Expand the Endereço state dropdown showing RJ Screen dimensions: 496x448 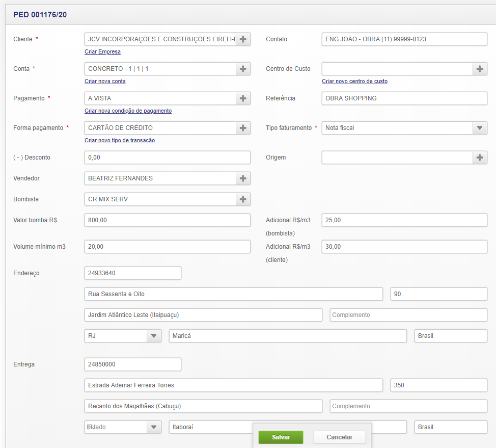[154, 336]
